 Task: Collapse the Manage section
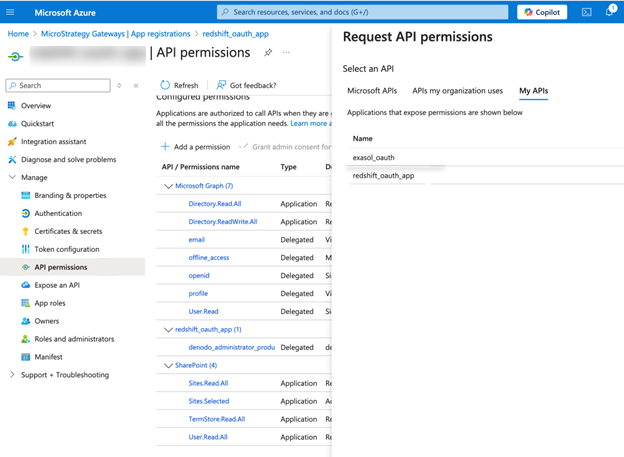12,177
